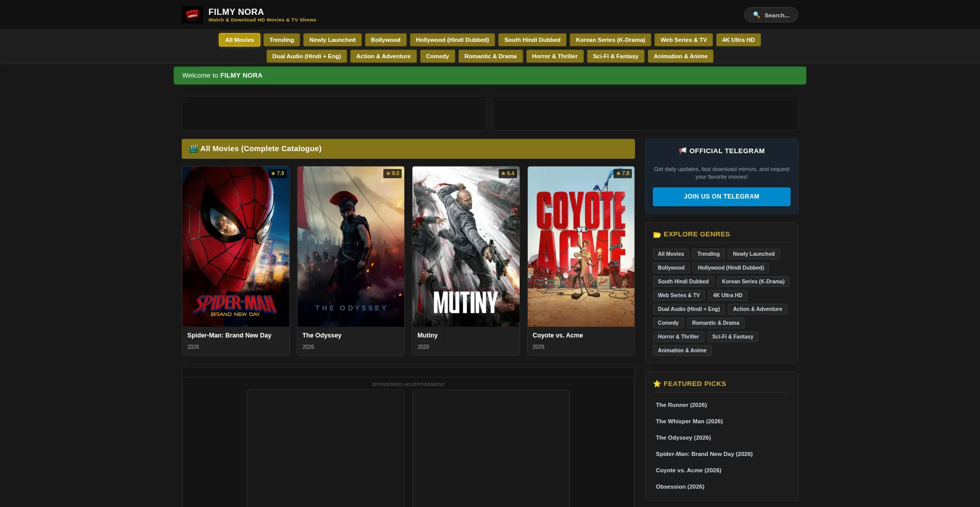This screenshot has width=980, height=507.
Task: Open Animation & Anime in top navigation
Action: (680, 56)
